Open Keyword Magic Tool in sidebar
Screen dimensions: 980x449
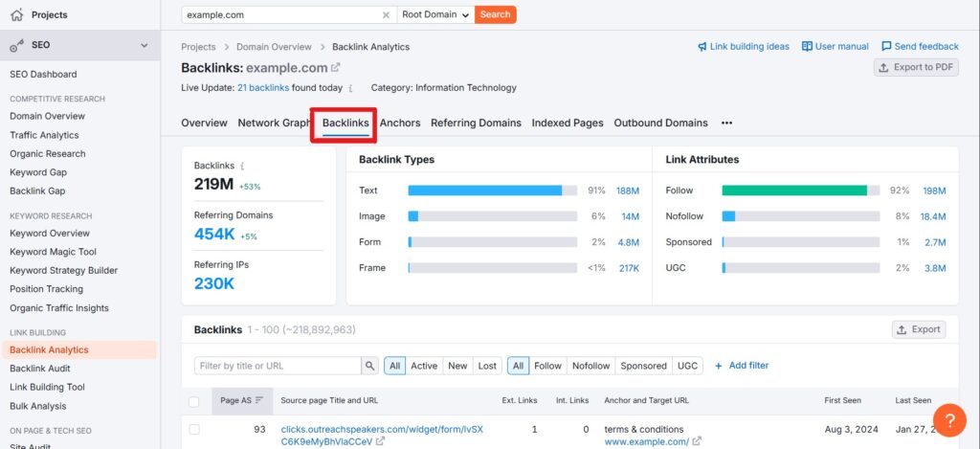54,252
